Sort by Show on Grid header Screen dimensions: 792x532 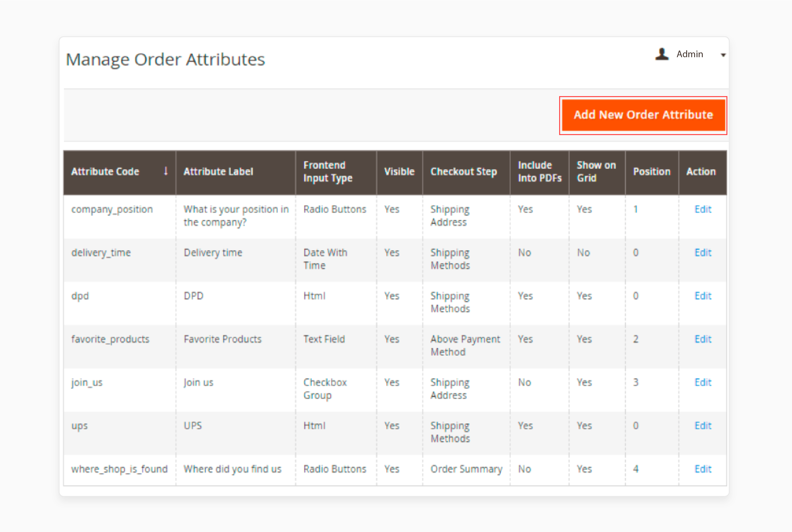(597, 172)
